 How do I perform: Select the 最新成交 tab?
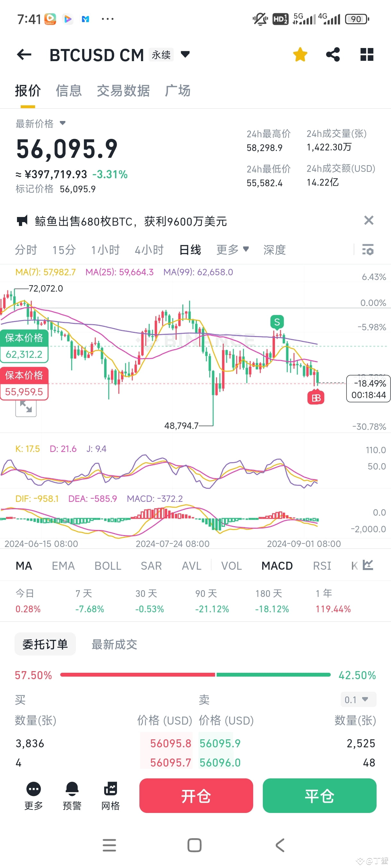114,644
